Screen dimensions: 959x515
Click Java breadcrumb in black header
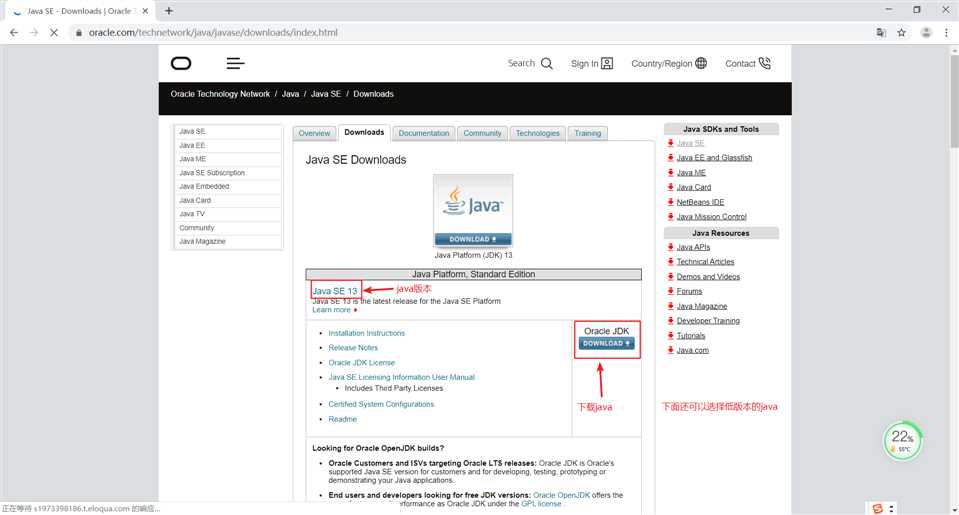click(x=291, y=94)
